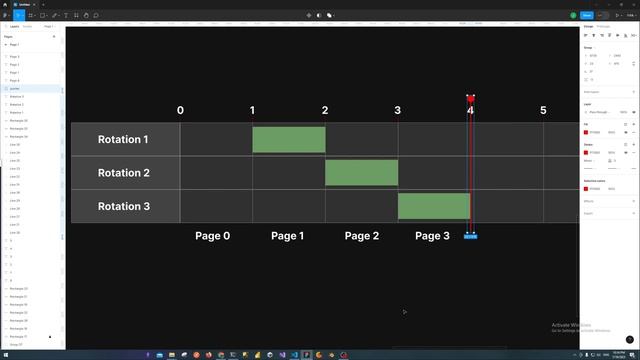
Task: Align selection vertical centers
Action: (x=618, y=36)
